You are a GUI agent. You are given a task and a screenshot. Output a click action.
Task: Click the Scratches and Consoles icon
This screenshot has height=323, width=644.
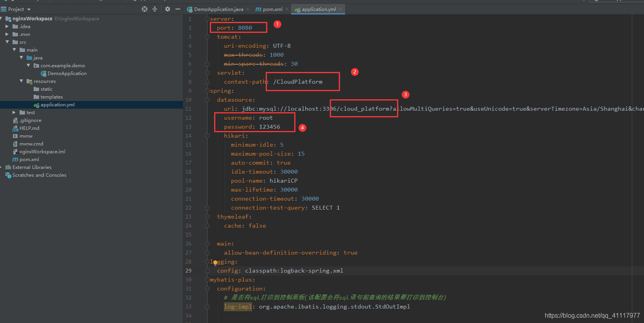[8, 175]
